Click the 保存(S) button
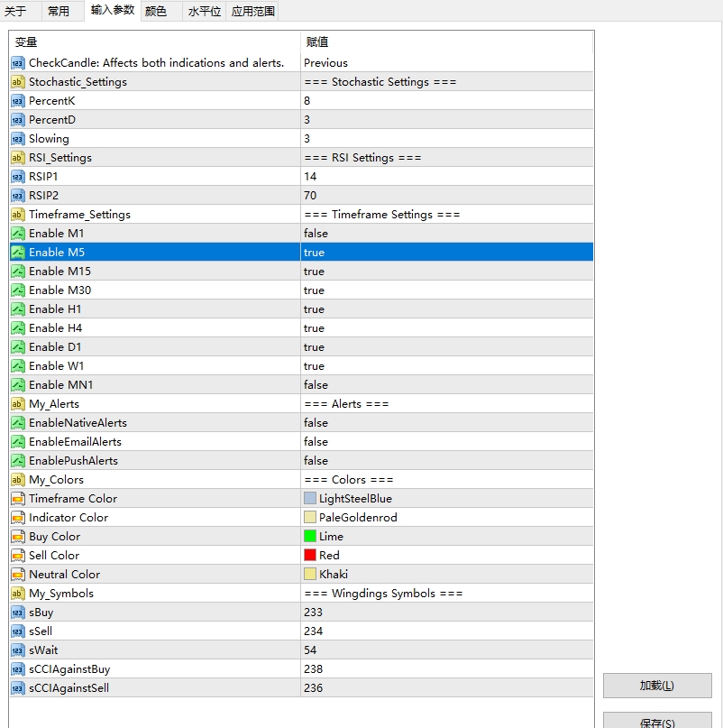The image size is (723, 728). [x=657, y=721]
